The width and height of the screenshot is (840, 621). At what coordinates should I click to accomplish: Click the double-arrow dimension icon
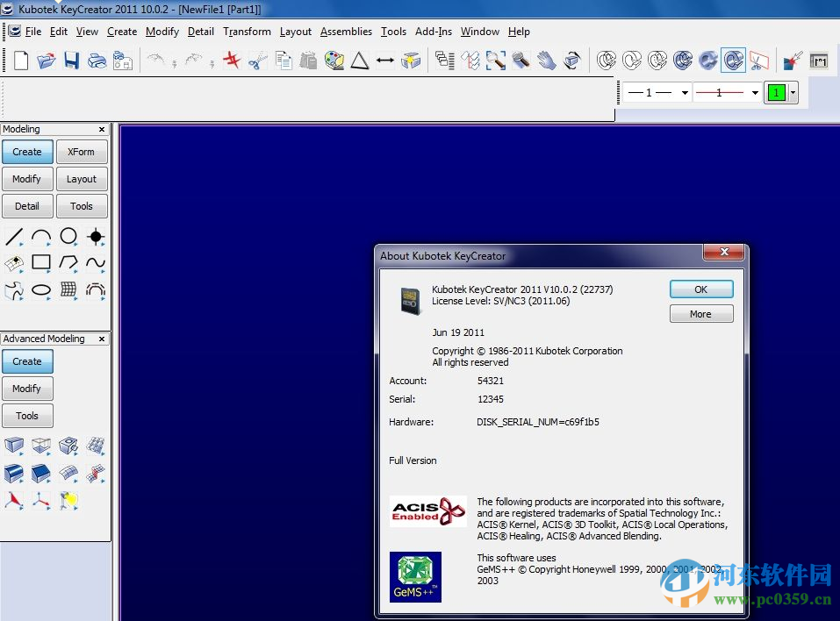[x=385, y=61]
